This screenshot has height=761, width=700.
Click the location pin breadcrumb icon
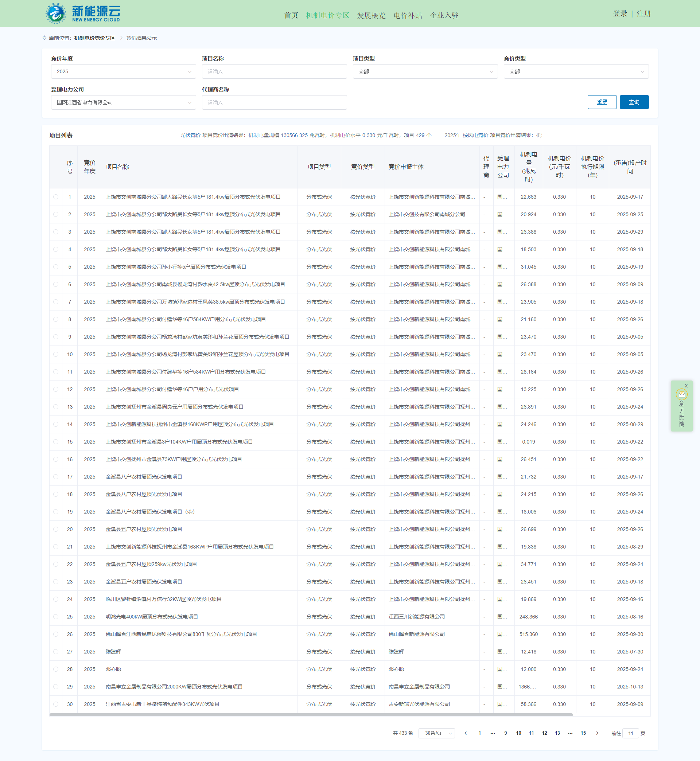[44, 38]
